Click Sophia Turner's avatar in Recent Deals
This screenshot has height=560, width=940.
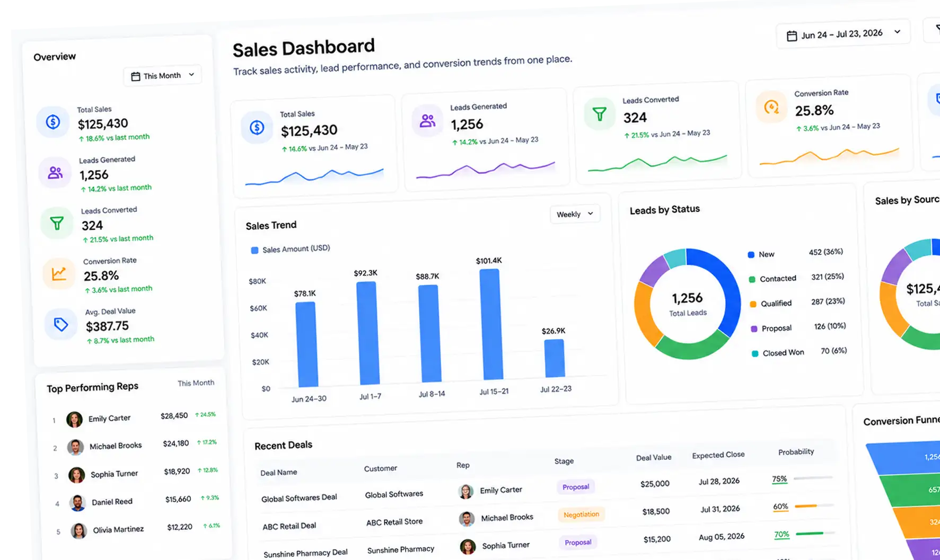(x=468, y=547)
